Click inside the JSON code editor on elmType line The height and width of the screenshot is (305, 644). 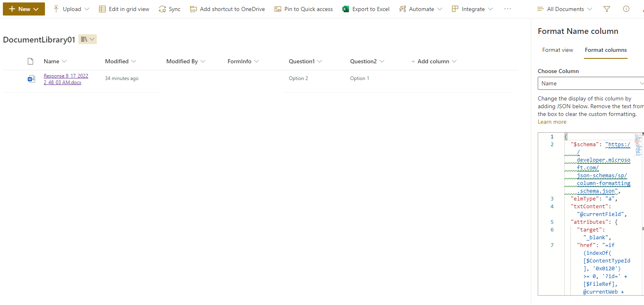click(x=594, y=199)
